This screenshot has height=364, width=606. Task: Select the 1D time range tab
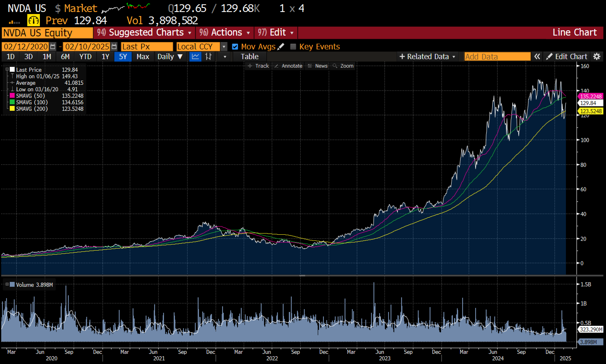10,57
